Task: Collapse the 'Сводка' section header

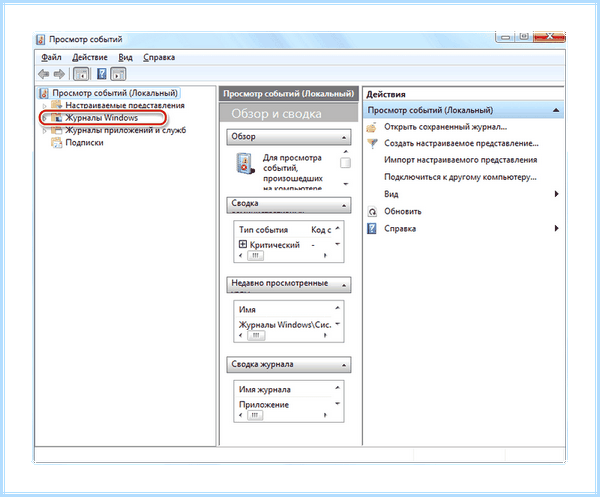Action: point(289,204)
